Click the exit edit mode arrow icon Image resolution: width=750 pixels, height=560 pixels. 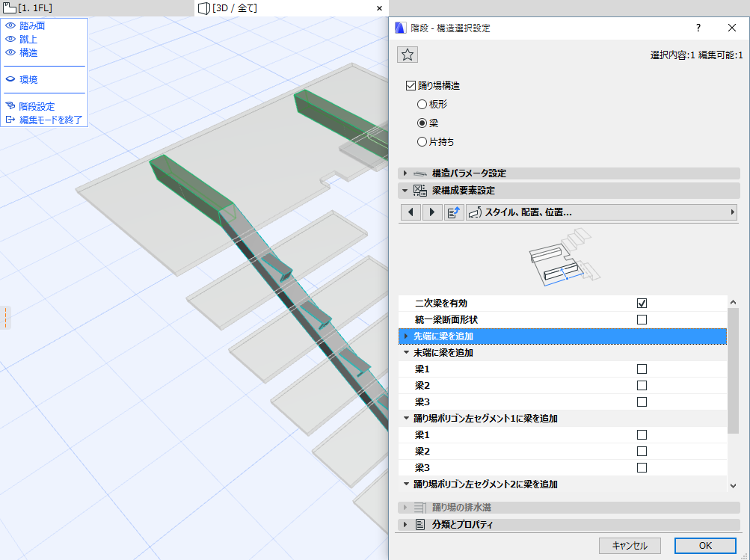pos(10,120)
